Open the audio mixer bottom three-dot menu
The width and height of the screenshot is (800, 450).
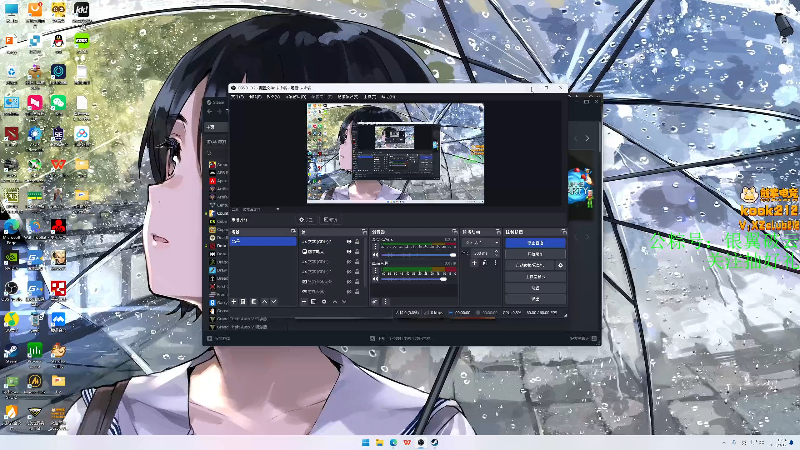click(385, 302)
